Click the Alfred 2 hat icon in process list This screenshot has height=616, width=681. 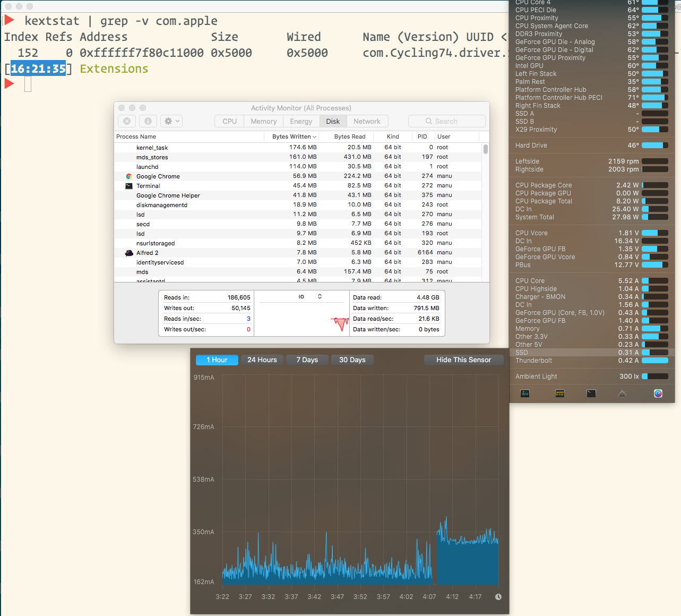129,253
